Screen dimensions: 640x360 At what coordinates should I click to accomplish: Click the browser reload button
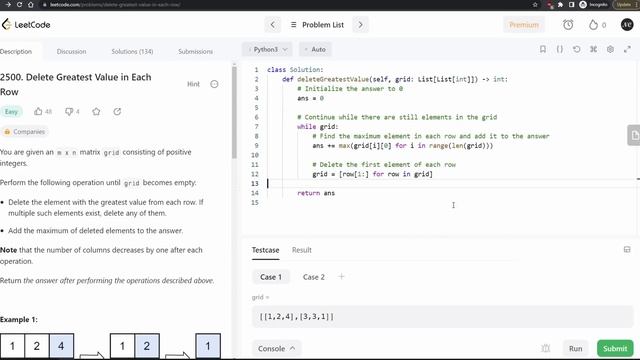tap(19, 4)
